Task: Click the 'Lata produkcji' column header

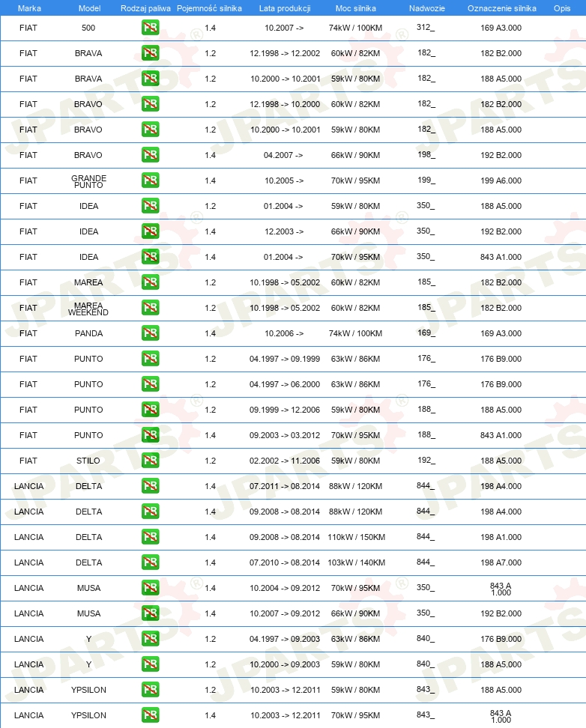Action: [285, 8]
